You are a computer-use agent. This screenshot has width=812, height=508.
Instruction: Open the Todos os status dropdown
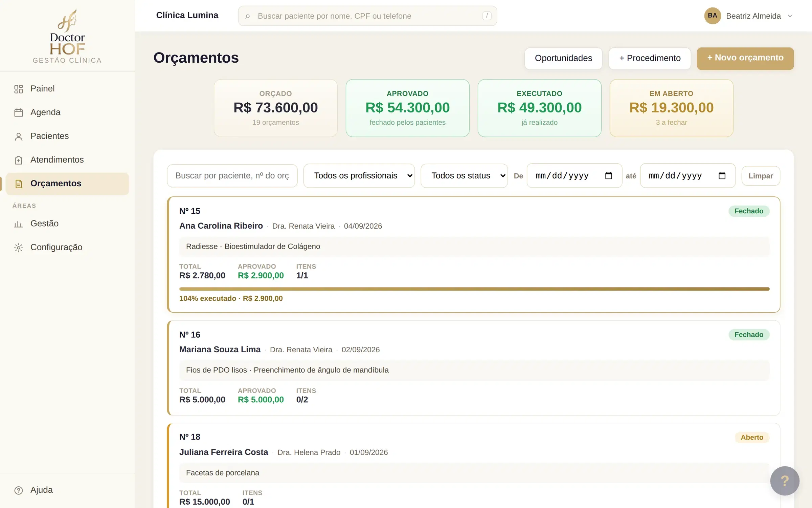click(x=464, y=175)
